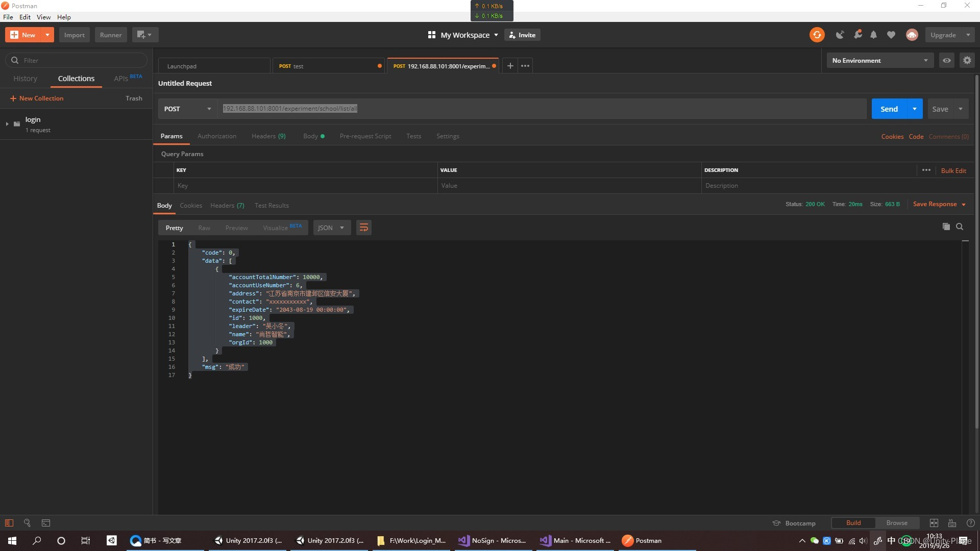Open the help question mark icon

pos(971,523)
